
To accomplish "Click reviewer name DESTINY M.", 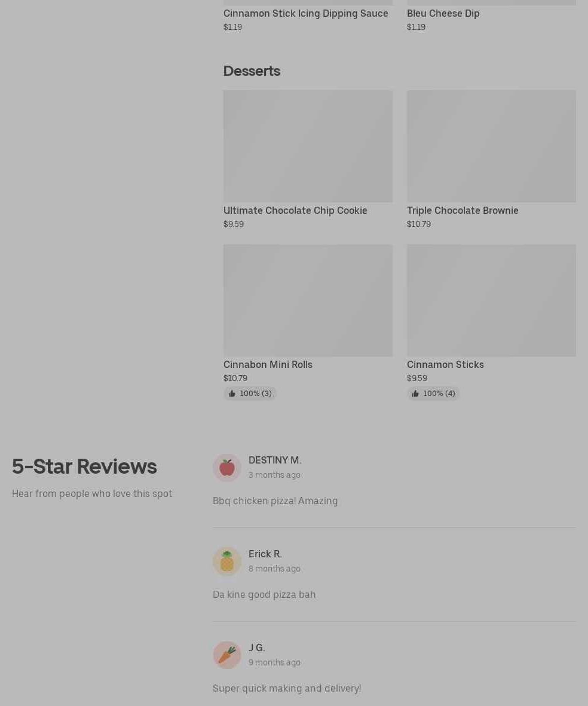I will 275,460.
